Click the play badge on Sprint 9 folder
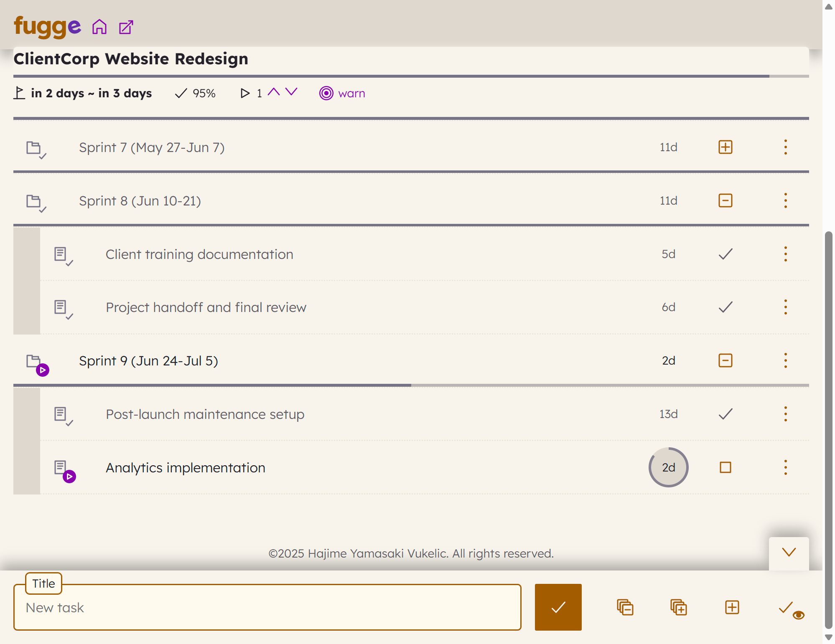 click(42, 370)
